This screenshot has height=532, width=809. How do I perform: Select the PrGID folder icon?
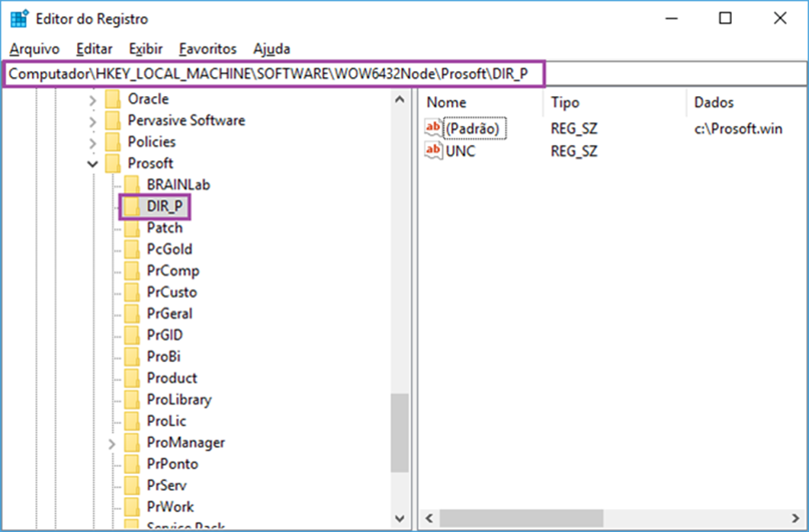point(132,335)
